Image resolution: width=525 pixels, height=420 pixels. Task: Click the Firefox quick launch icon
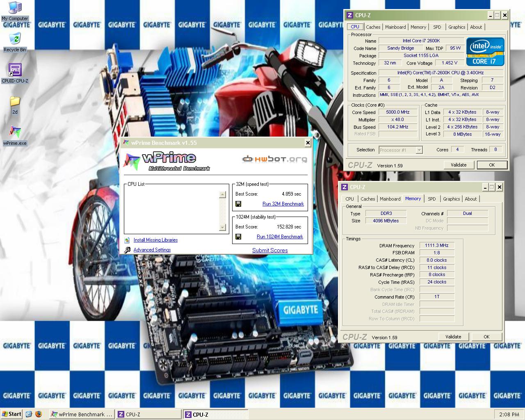coord(39,414)
